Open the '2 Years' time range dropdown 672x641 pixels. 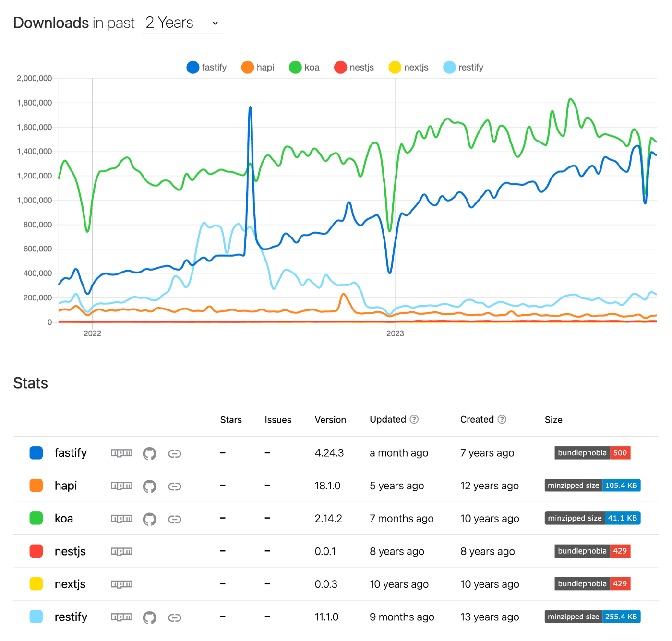click(x=183, y=23)
